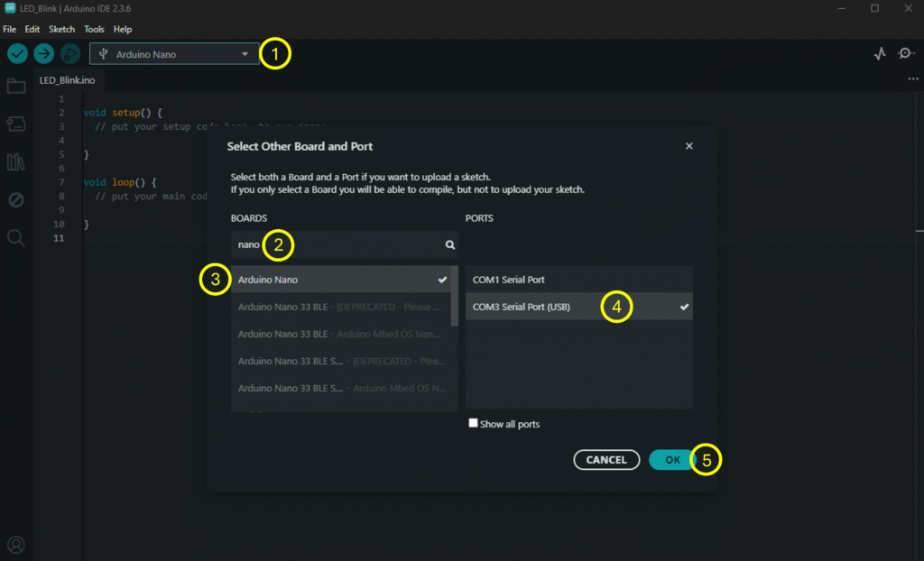Open the Sketch menu

(x=62, y=29)
